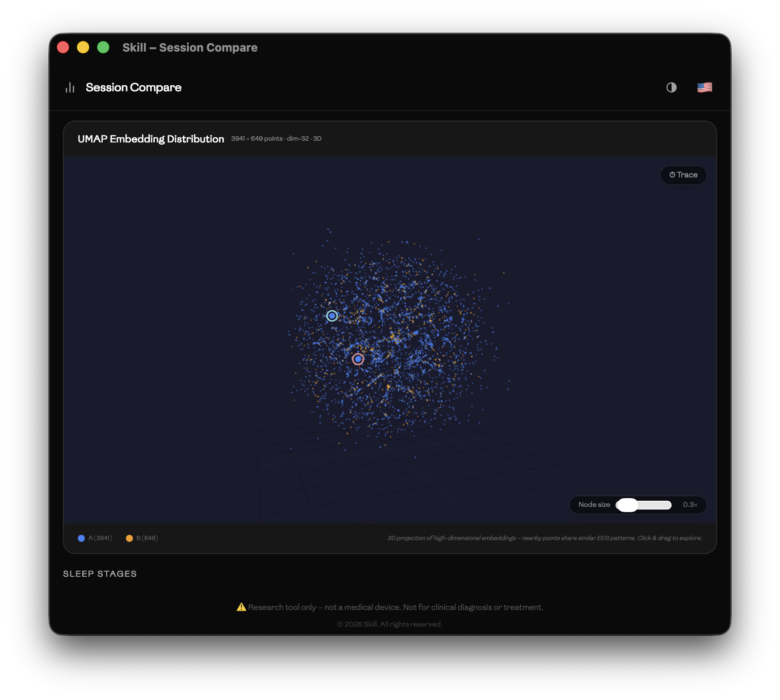Select the pink-circled embedding point
This screenshot has height=700, width=780.
click(x=359, y=359)
